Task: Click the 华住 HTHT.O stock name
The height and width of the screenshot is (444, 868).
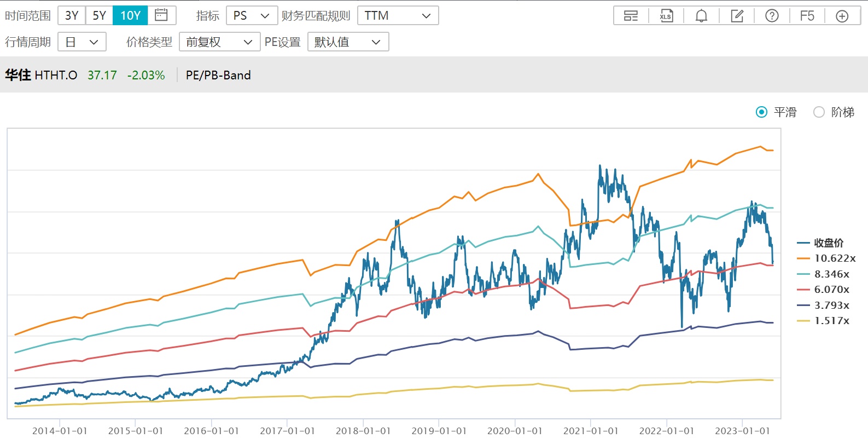Action: coord(41,75)
